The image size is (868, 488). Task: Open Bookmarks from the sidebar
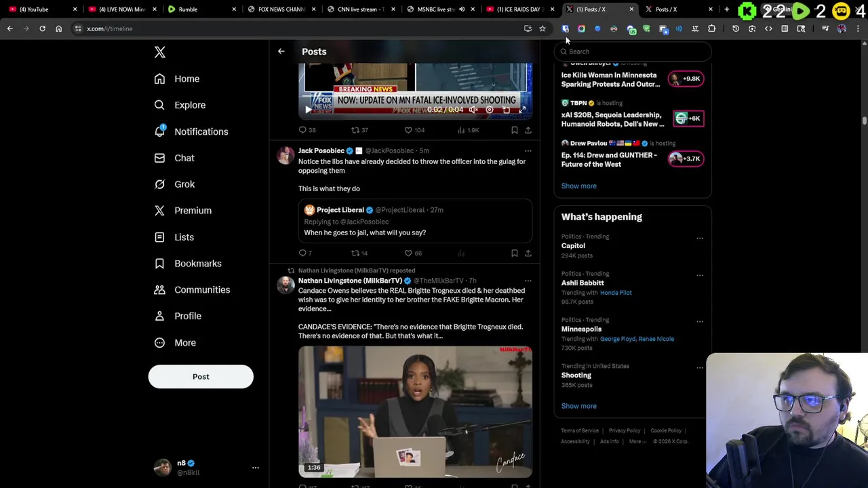[x=188, y=264]
